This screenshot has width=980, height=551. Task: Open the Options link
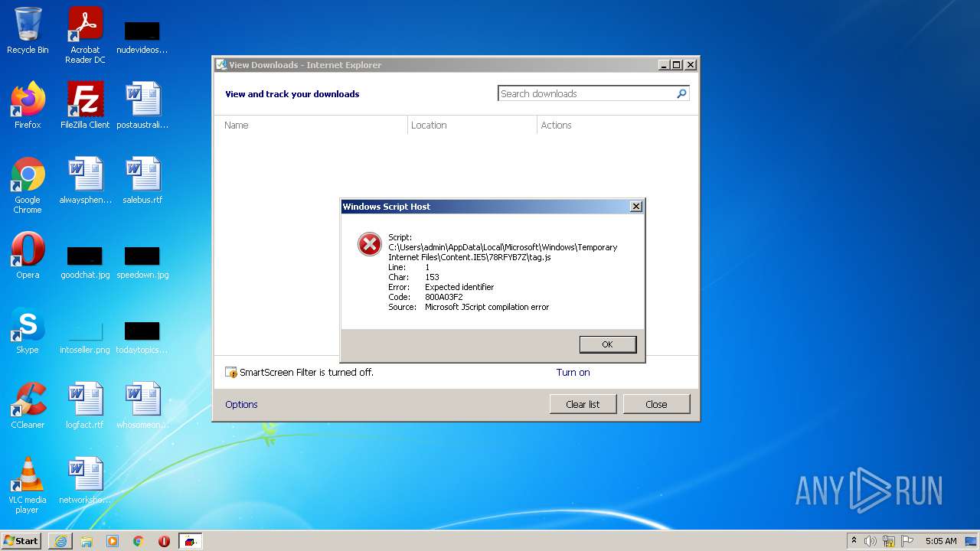(x=241, y=404)
